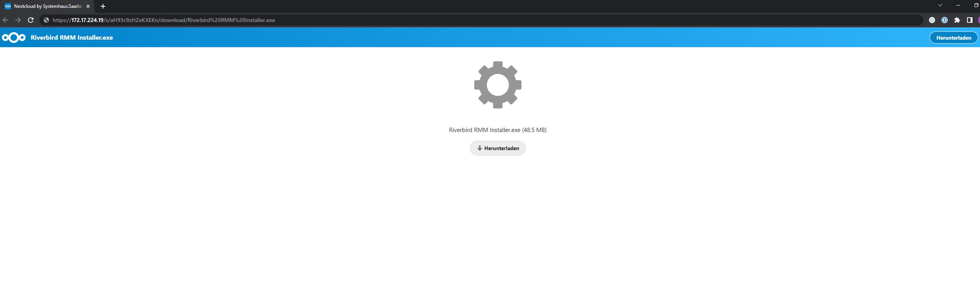Open a new browser tab
The image size is (980, 283).
(103, 6)
